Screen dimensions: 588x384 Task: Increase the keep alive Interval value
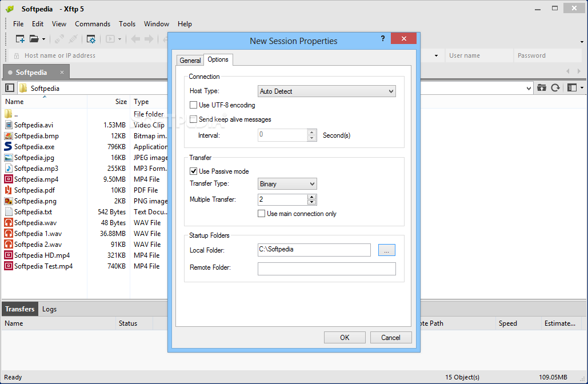311,133
